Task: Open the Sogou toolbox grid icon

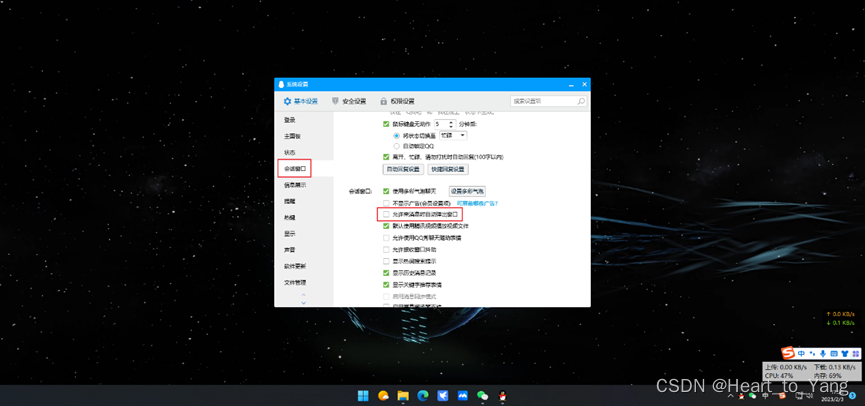Action: point(856,353)
